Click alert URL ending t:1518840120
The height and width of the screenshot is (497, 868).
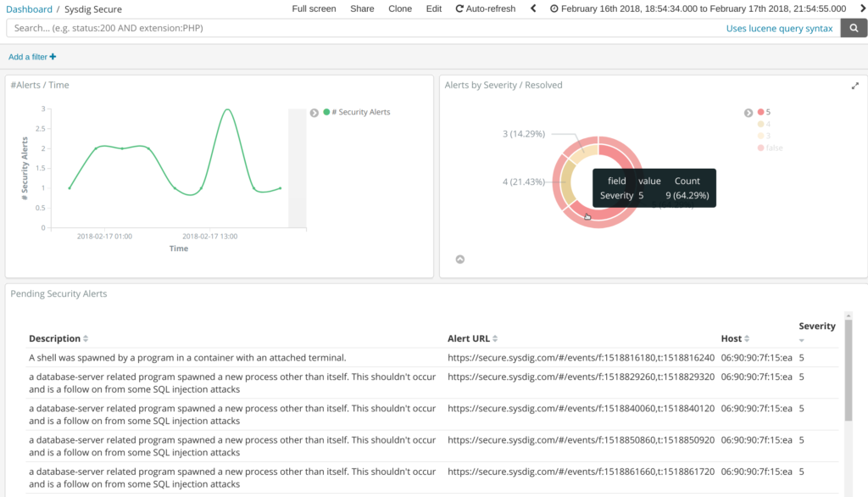[x=581, y=408]
